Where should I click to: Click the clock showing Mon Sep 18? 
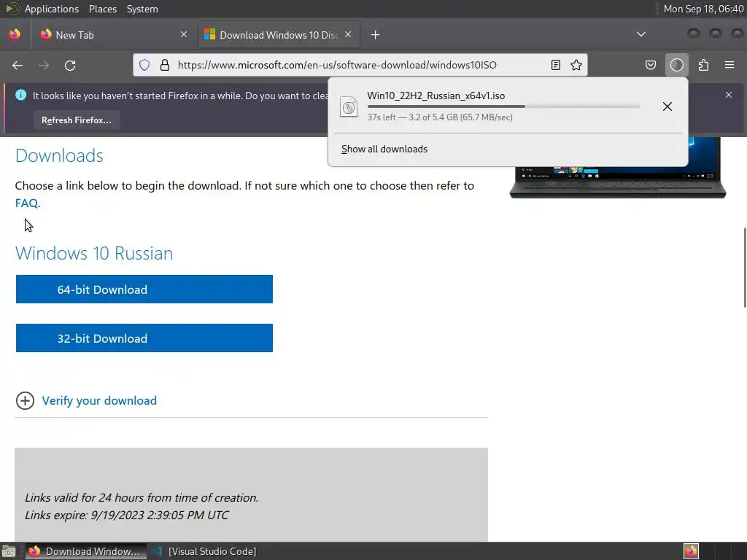coord(704,9)
